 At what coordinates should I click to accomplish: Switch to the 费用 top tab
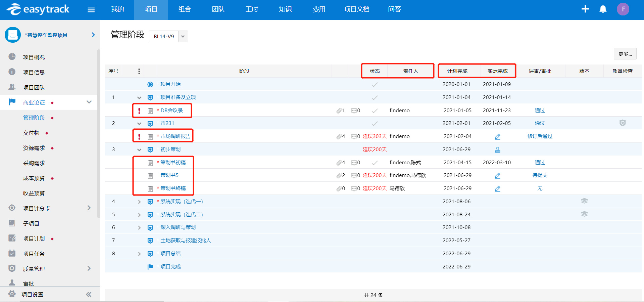319,9
